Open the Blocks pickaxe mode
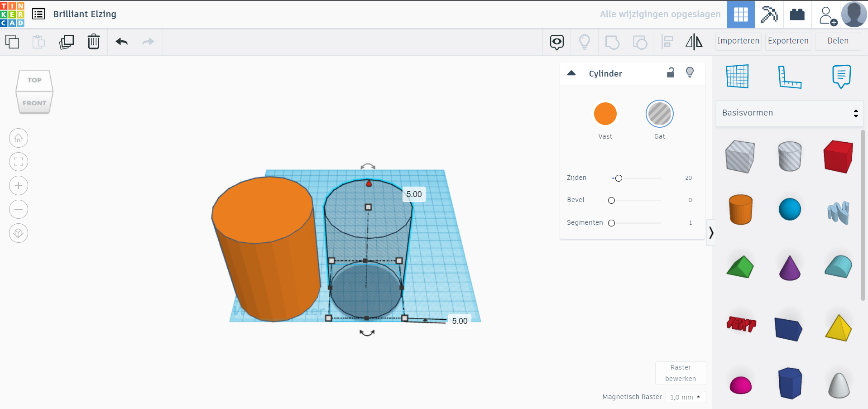Viewport: 868px width, 409px height. (769, 14)
